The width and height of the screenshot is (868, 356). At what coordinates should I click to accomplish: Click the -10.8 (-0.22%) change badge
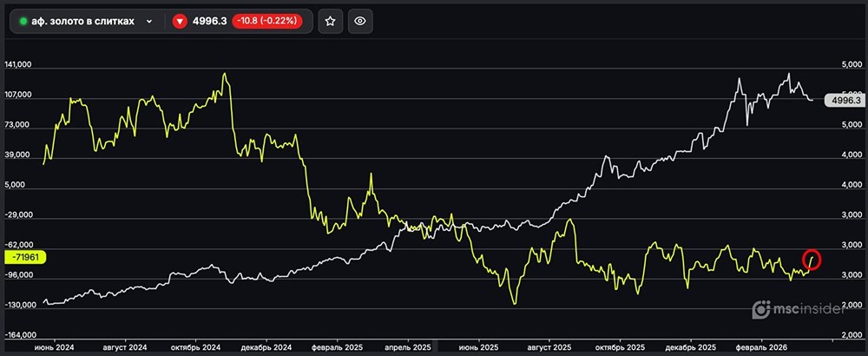pos(266,21)
